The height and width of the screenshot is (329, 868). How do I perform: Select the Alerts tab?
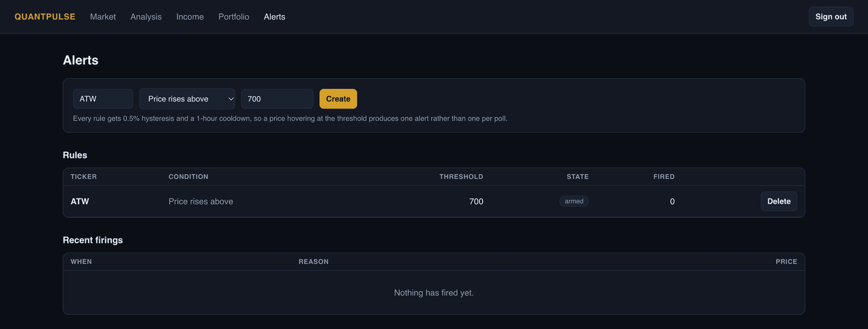(x=275, y=17)
